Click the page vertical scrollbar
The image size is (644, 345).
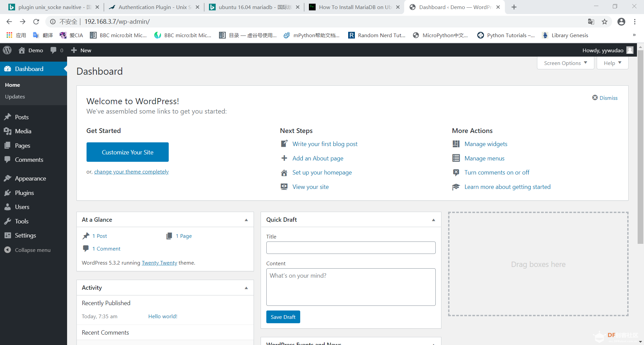[640, 147]
